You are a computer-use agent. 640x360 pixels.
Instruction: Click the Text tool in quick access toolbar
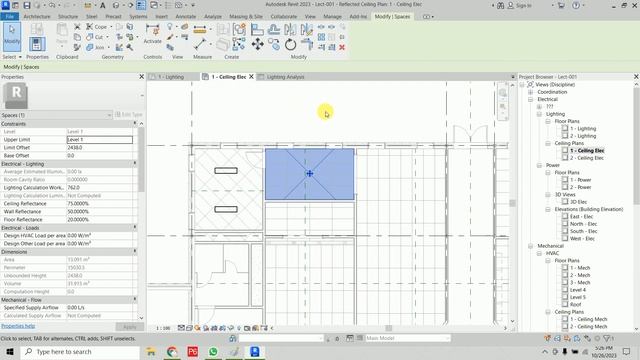102,5
